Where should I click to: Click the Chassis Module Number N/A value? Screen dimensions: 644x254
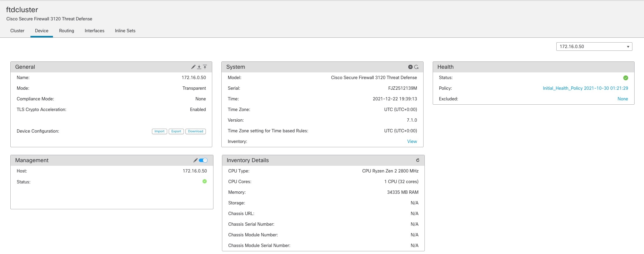(x=414, y=235)
